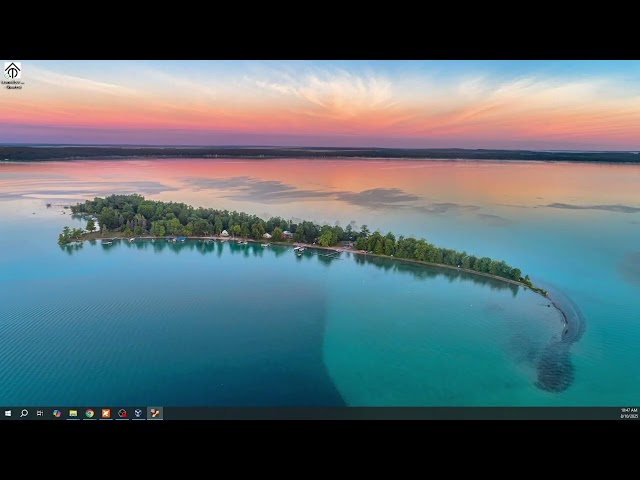Open the taskbar clock and date
Screen dimensions: 640x480
629,413
